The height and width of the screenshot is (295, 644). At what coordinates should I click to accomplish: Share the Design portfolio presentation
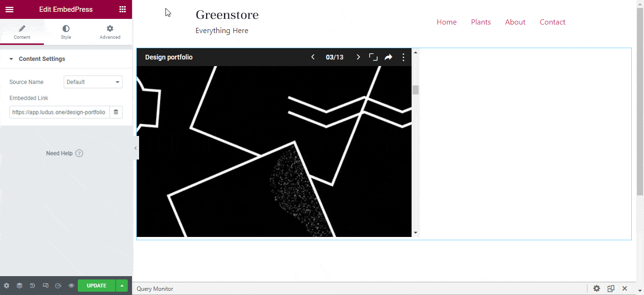(x=388, y=57)
